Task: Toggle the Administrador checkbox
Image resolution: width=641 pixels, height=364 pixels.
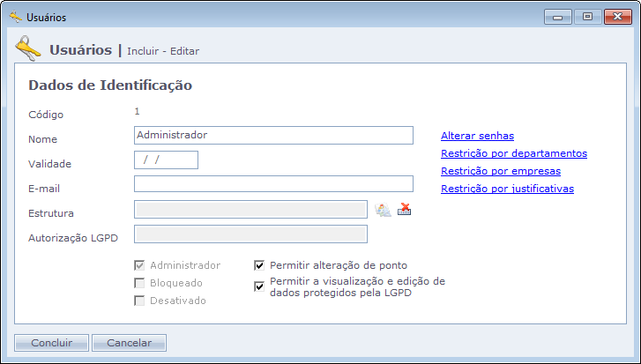Action: (x=139, y=265)
